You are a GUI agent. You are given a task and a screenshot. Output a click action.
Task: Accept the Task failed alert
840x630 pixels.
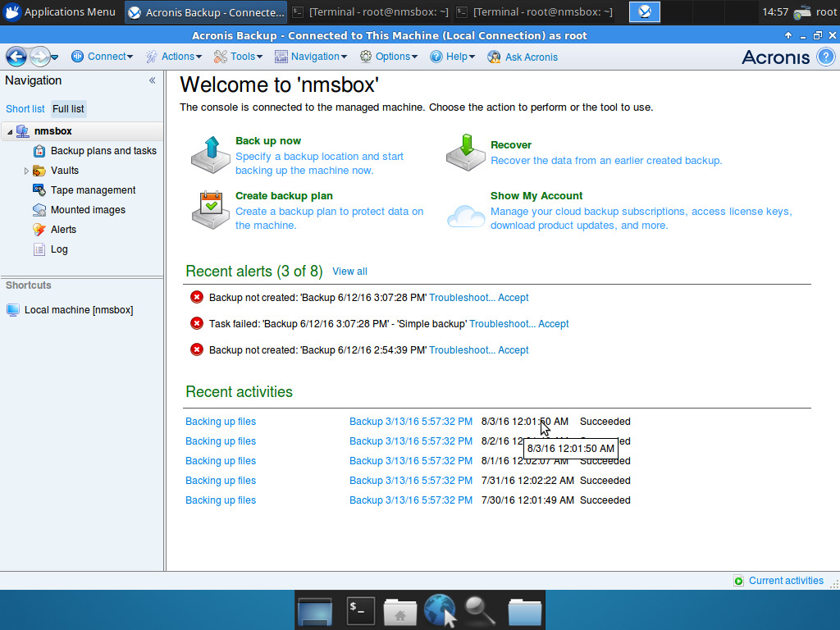(x=554, y=323)
